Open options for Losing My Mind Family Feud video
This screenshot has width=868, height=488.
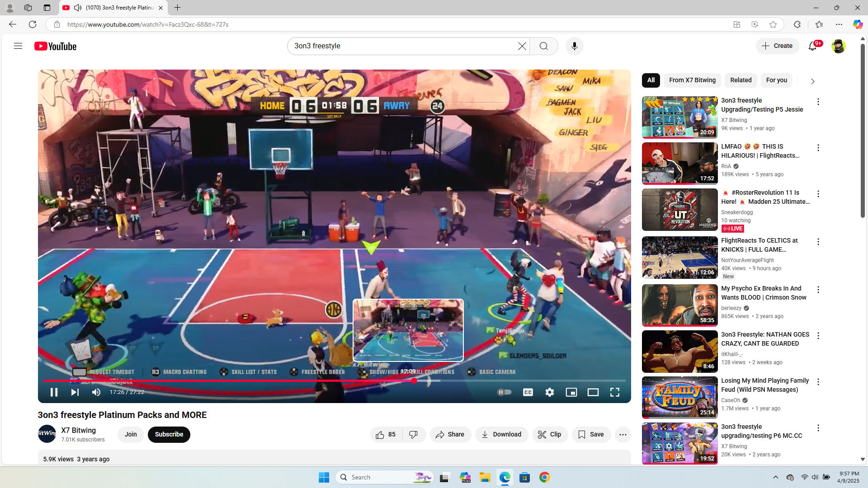(x=818, y=382)
